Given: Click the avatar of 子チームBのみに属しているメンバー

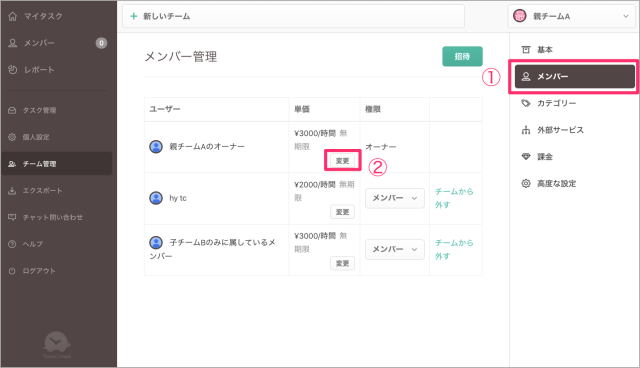Looking at the screenshot, I should pyautogui.click(x=156, y=242).
